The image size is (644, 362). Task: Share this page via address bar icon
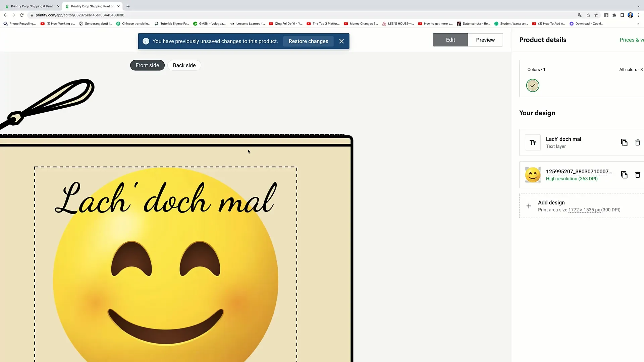coord(588,15)
